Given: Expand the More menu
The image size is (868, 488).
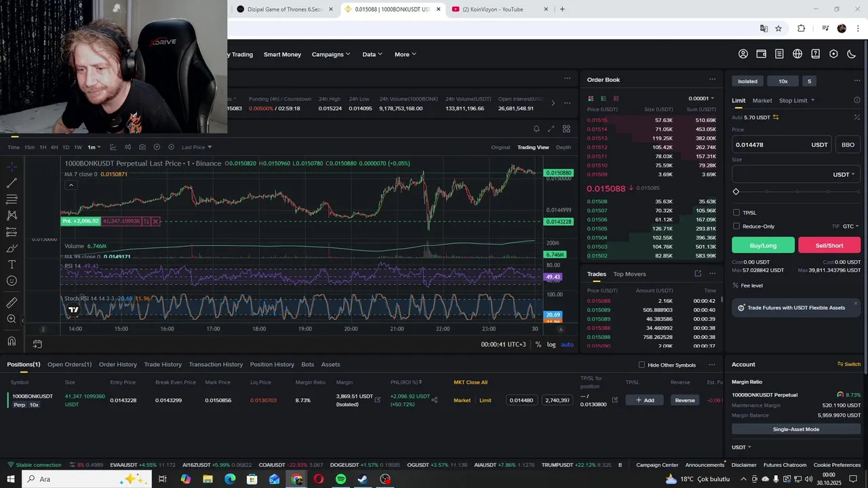Looking at the screenshot, I should pos(406,54).
